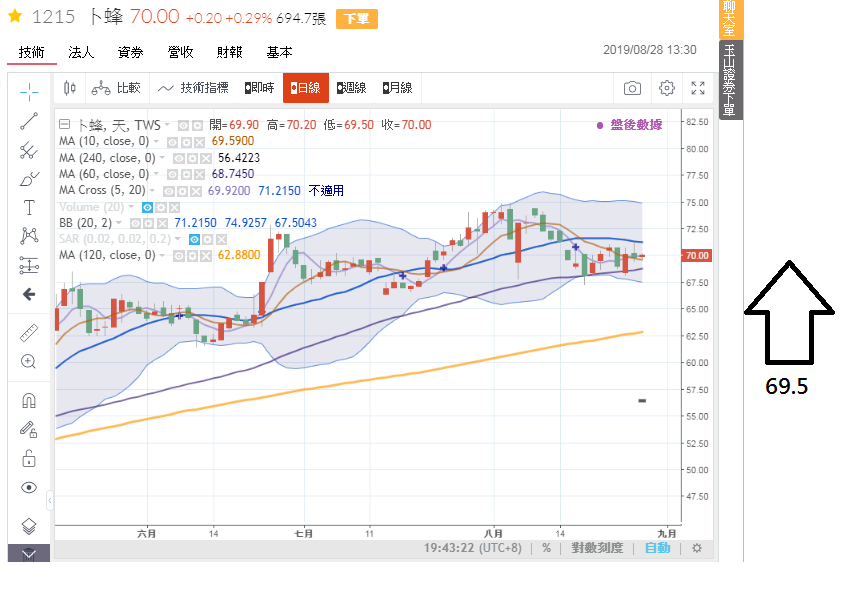Collapse the left drawing toolbar
This screenshot has width=850, height=595.
point(50,501)
